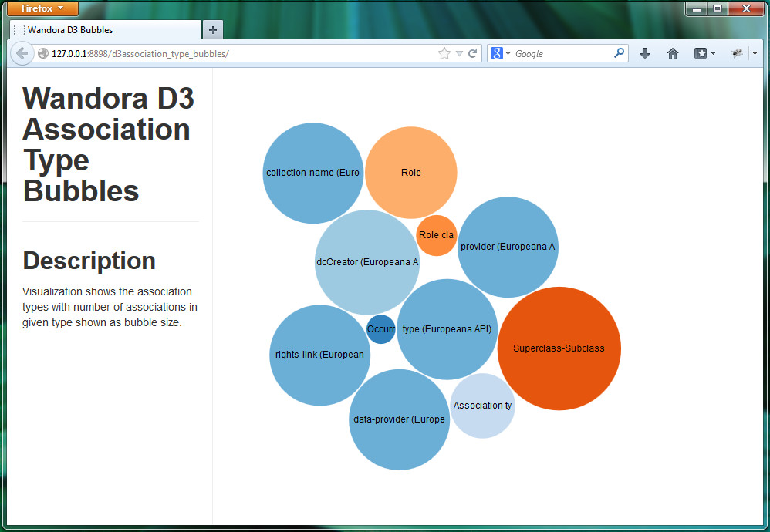770x532 pixels.
Task: Open the Google search engine selector dropdown
Action: click(x=500, y=53)
